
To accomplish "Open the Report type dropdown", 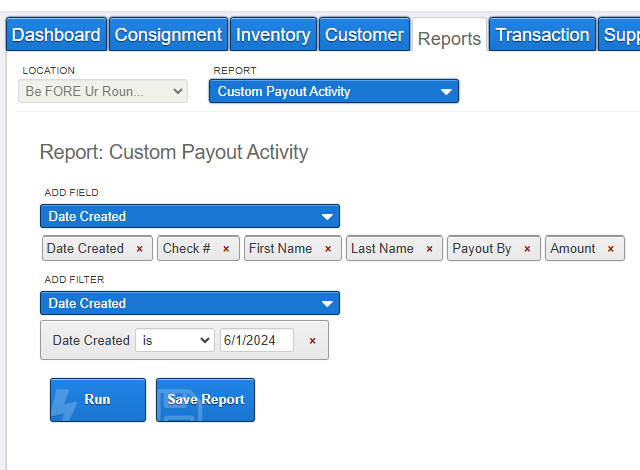I will pyautogui.click(x=334, y=91).
